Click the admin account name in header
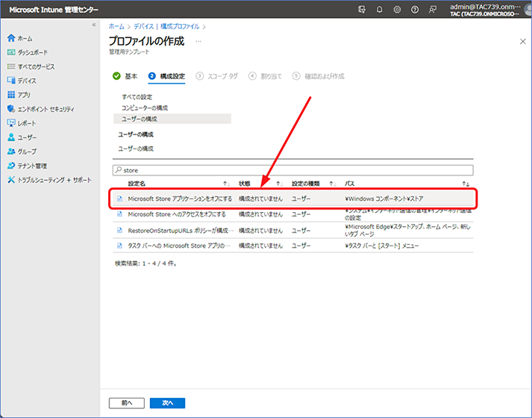This screenshot has height=418, width=532. click(485, 7)
